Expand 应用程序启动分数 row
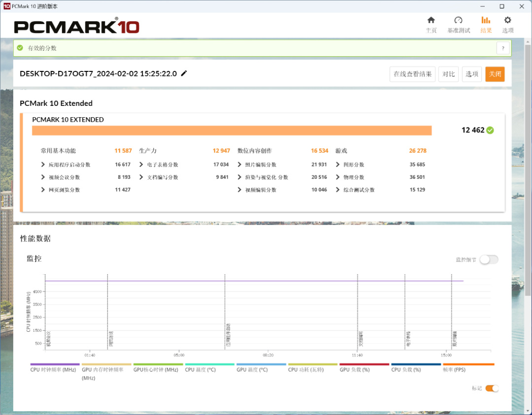Image resolution: width=532 pixels, height=415 pixels. pyautogui.click(x=43, y=164)
